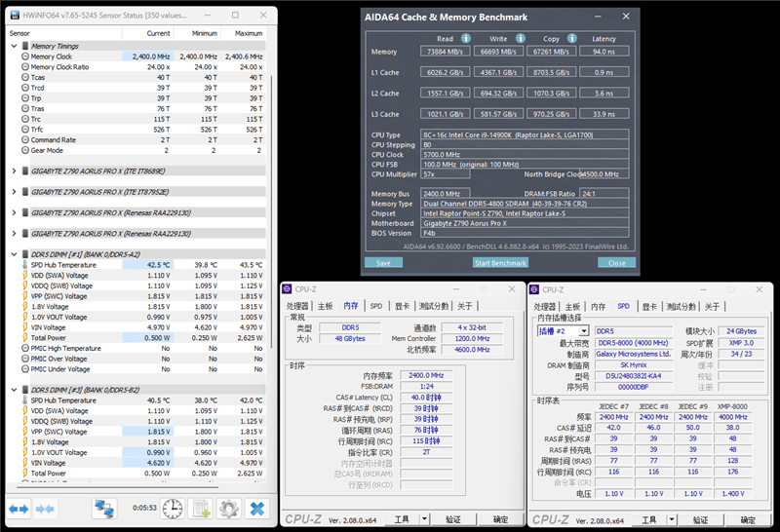Open tools dropdown arrow in CPU-Z SPD window
Screen dimensions: 780x532
(672, 520)
